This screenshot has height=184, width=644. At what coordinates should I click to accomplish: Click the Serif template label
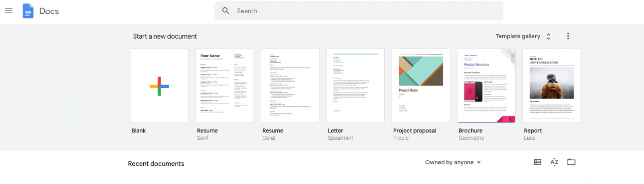[202, 138]
